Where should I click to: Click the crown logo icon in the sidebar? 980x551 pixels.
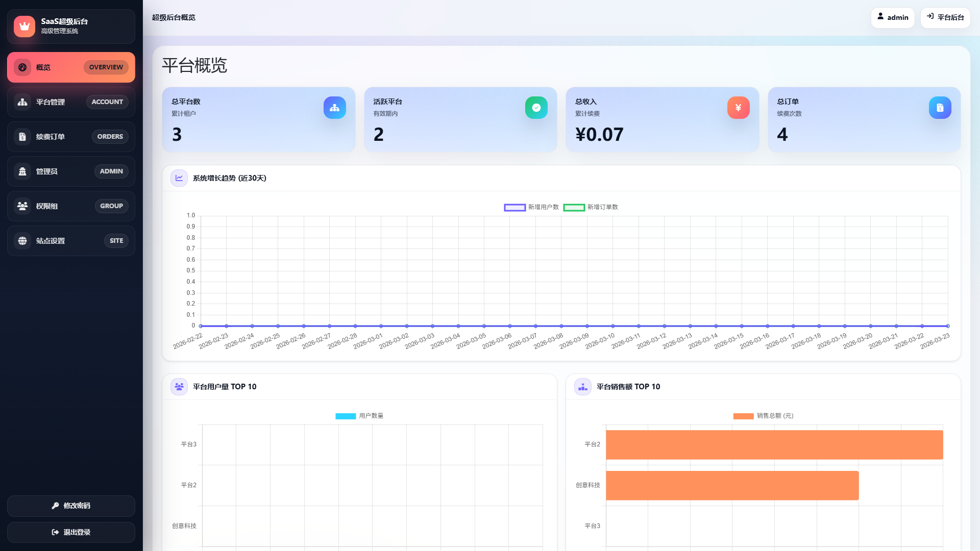(x=24, y=27)
